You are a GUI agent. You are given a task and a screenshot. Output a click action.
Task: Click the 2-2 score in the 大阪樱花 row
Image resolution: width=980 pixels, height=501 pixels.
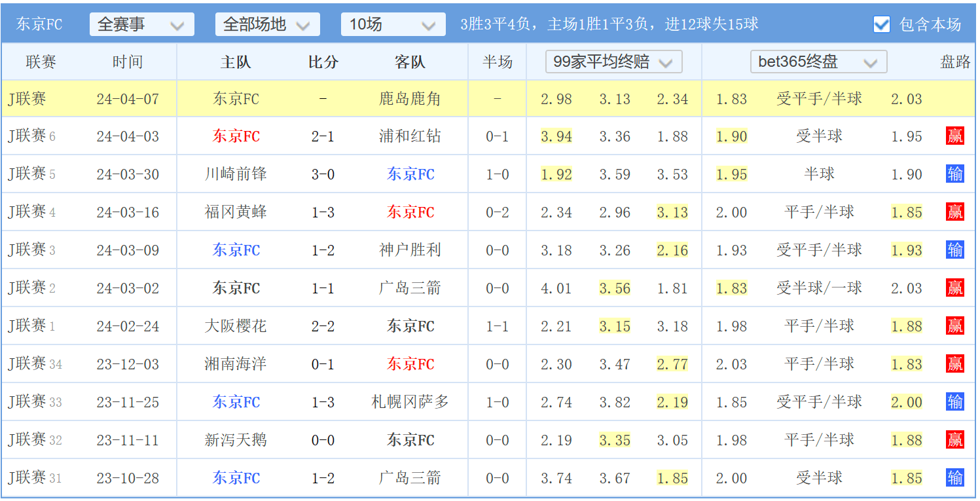click(x=323, y=326)
